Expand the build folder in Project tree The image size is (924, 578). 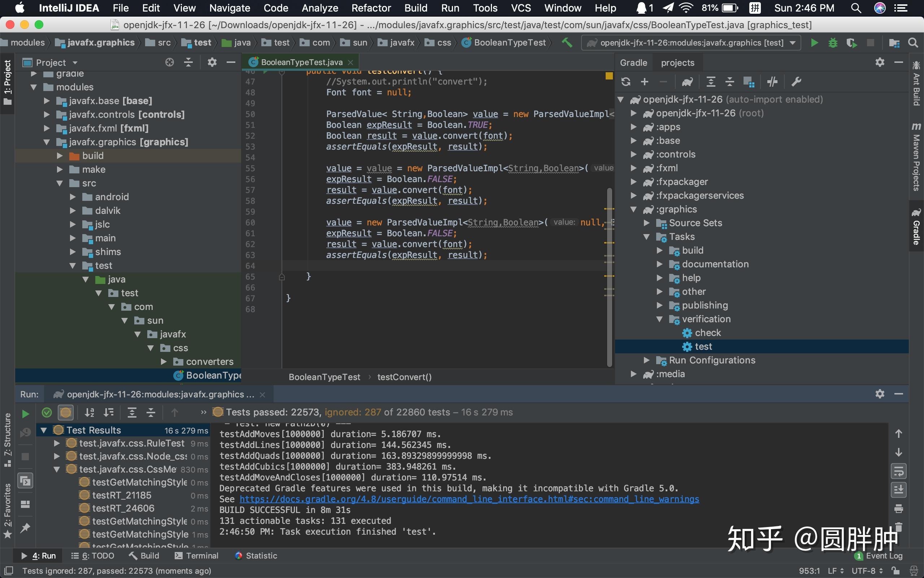[x=60, y=156]
